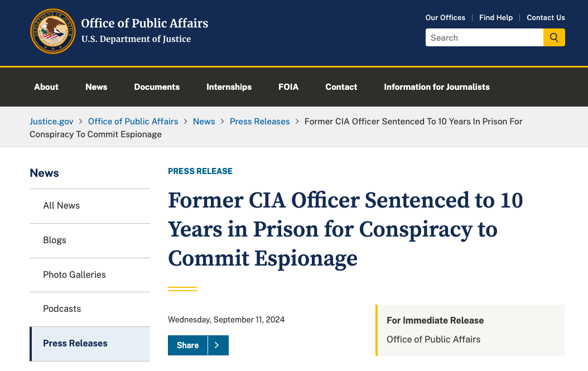Follow the Our Offices link
588x371 pixels.
click(445, 17)
